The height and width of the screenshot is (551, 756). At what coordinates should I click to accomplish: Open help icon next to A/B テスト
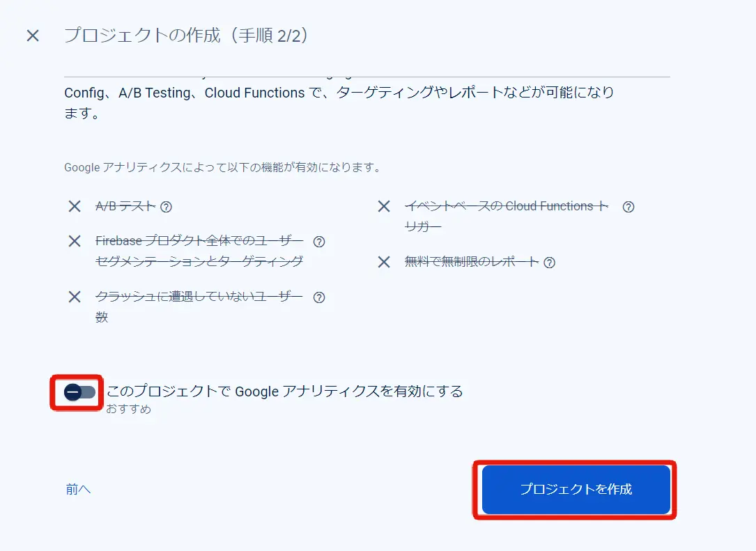pos(166,207)
